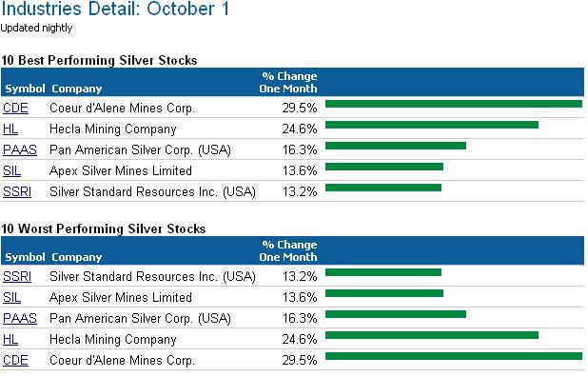
Task: Open the SSRI link in worst performing table
Action: point(17,276)
